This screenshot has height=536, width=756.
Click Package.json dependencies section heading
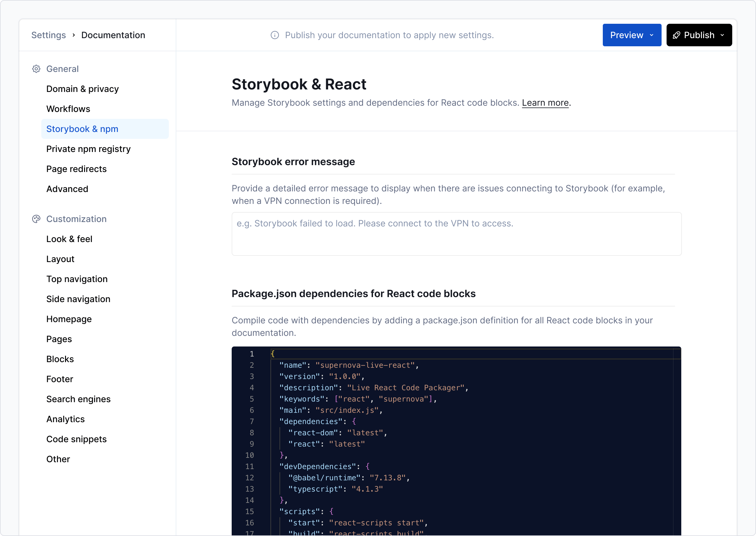(x=353, y=293)
